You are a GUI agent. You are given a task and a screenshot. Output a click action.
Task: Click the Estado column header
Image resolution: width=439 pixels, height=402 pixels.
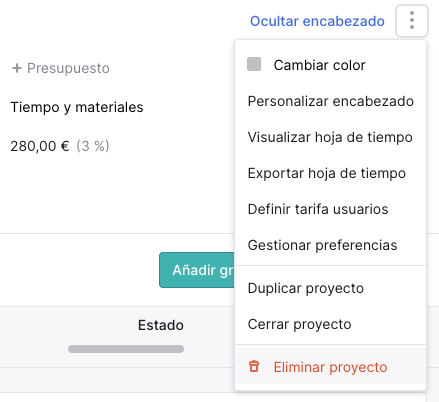(161, 325)
